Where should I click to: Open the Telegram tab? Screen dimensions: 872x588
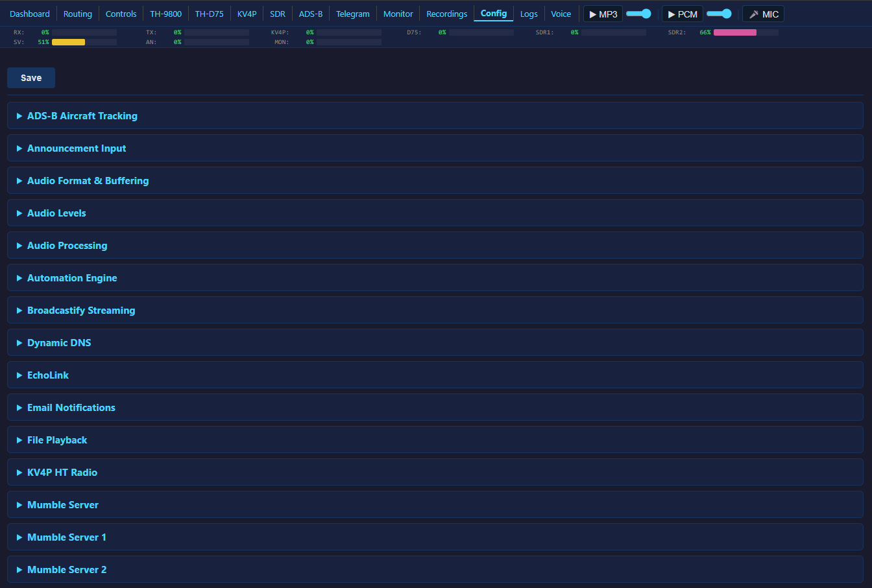click(353, 14)
